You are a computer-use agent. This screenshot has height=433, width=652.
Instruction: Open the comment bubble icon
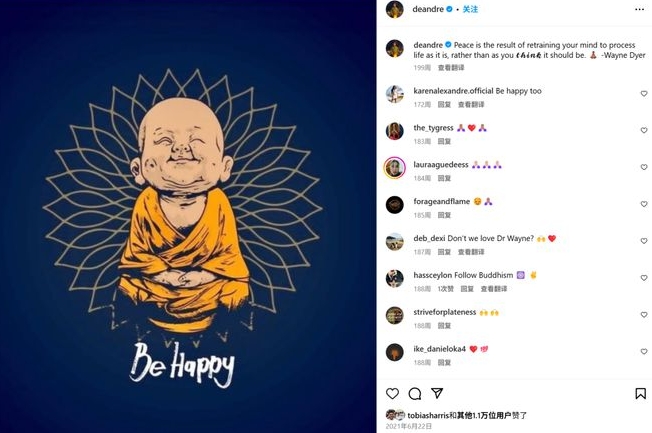tap(415, 393)
